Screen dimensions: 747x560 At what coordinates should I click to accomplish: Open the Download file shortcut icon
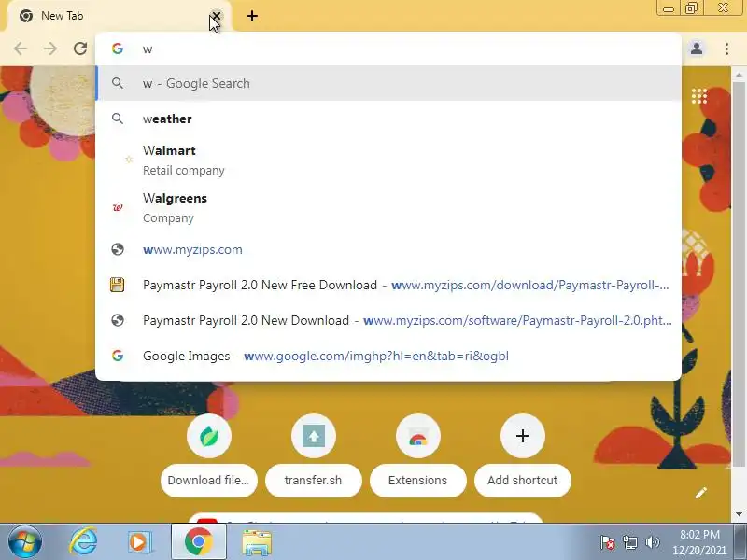[209, 436]
